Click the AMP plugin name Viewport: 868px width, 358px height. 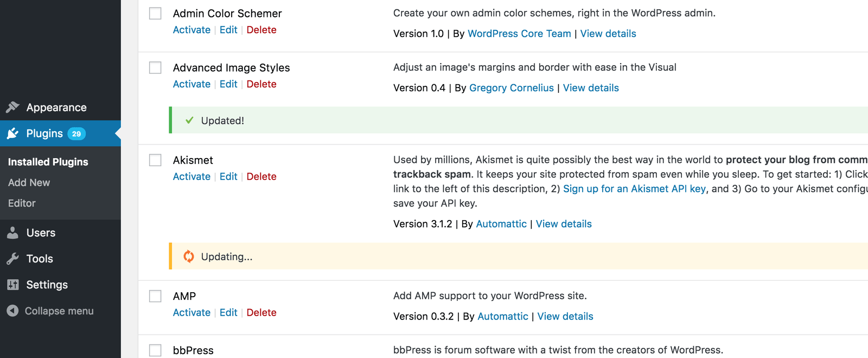pos(184,296)
